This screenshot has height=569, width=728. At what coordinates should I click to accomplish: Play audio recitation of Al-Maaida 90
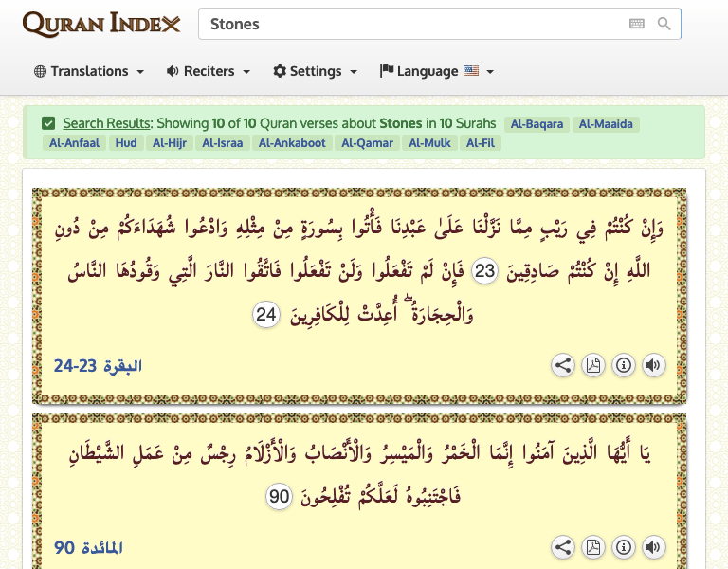click(x=652, y=547)
